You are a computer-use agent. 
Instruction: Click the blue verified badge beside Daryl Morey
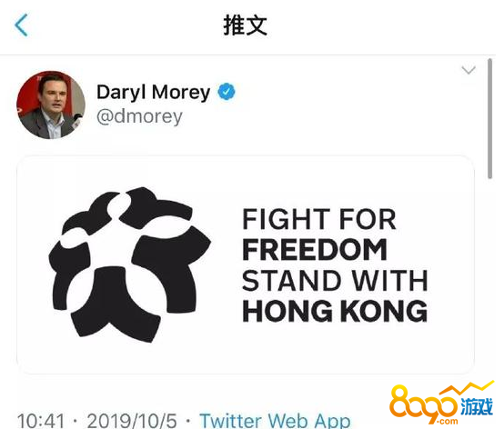pos(227,92)
